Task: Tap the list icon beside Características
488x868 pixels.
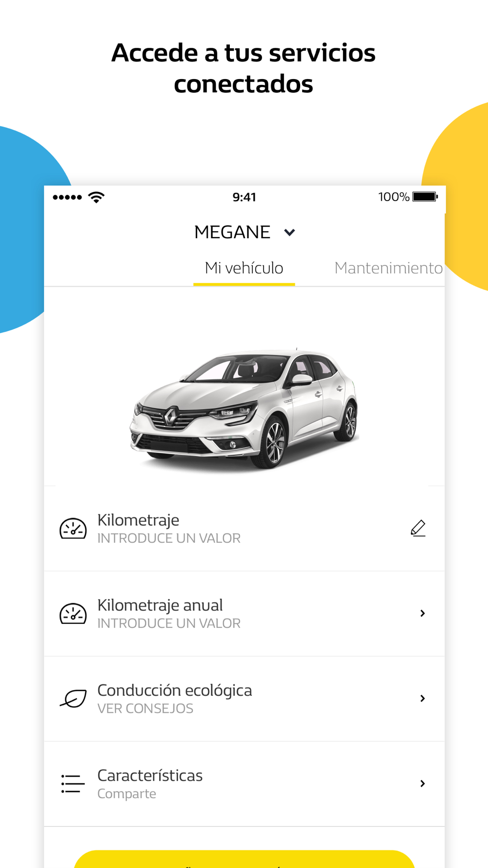Action: (x=73, y=784)
